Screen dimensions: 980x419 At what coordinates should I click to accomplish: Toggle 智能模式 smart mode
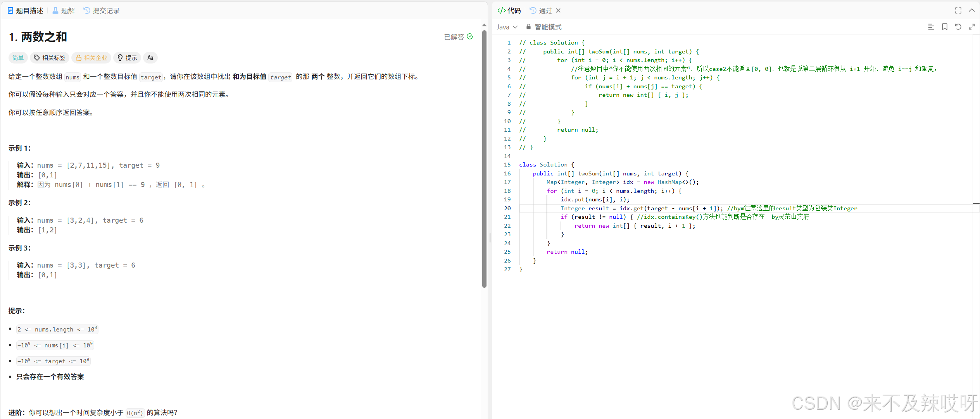548,27
